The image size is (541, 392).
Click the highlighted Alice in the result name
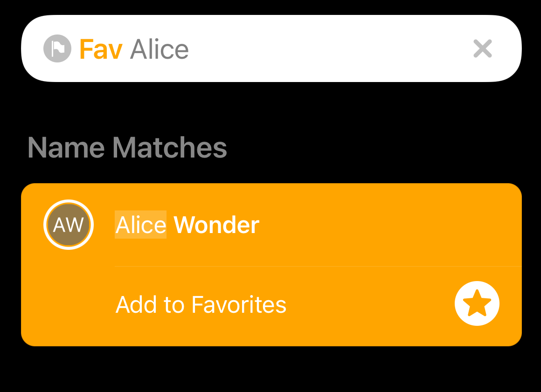click(140, 225)
